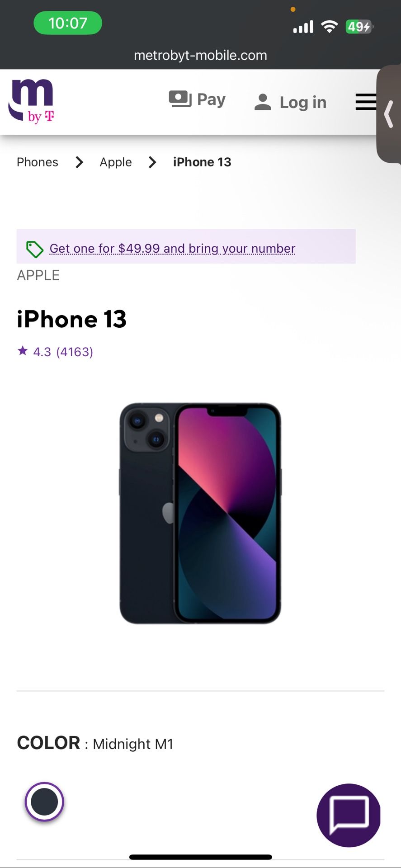Open the Pay cash icon
The height and width of the screenshot is (868, 401).
coord(180,99)
